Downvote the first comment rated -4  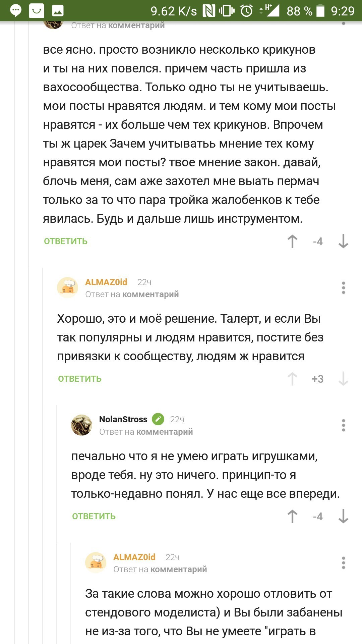coord(343,241)
